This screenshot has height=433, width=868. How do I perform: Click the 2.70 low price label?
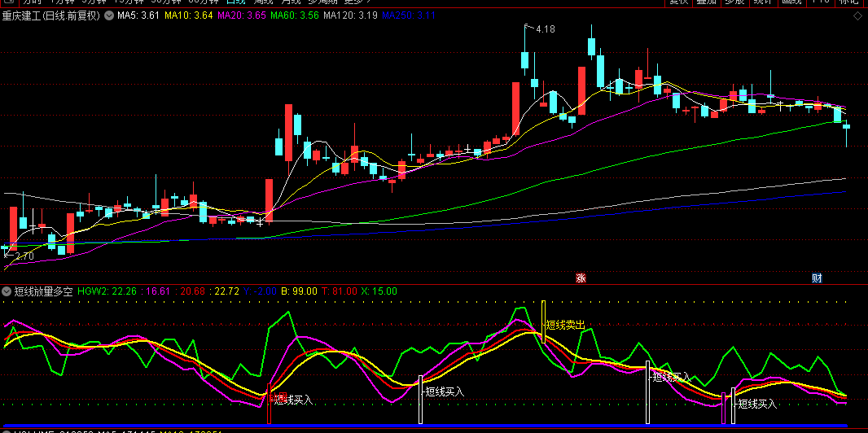(x=24, y=256)
